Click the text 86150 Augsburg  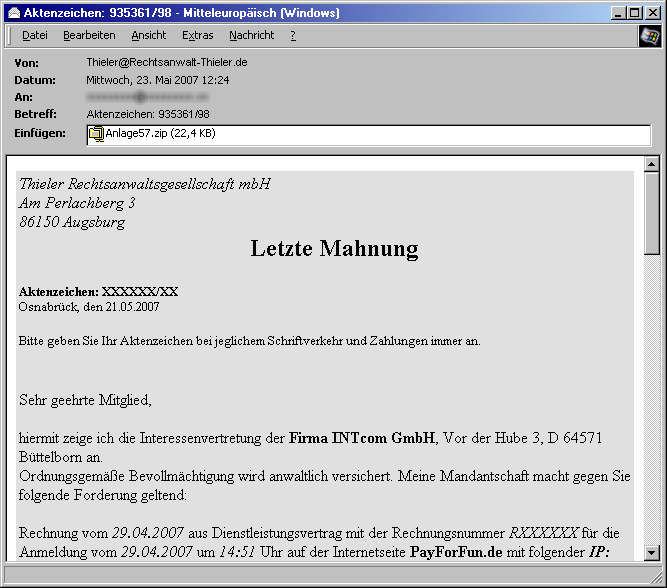pos(72,222)
